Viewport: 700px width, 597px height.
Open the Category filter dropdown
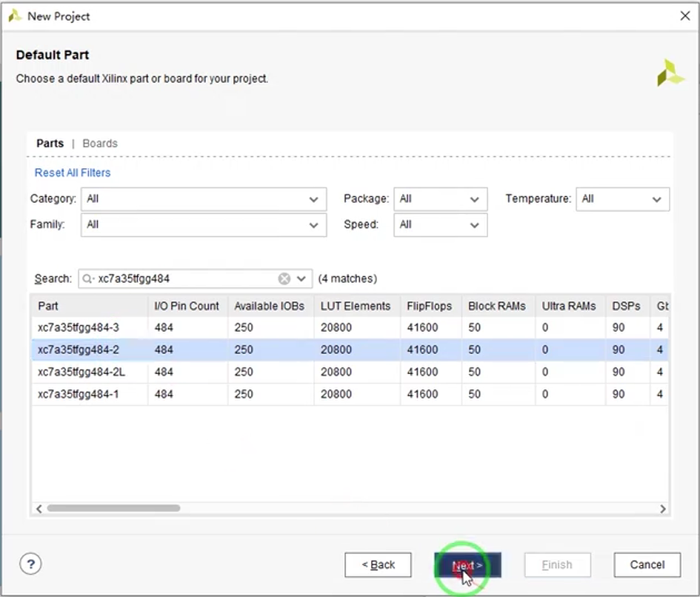tap(204, 199)
